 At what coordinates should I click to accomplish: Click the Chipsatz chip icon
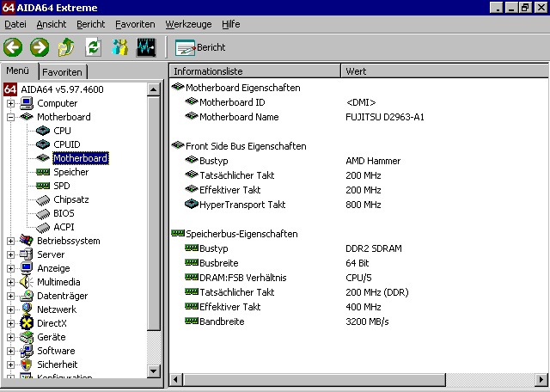click(x=43, y=200)
